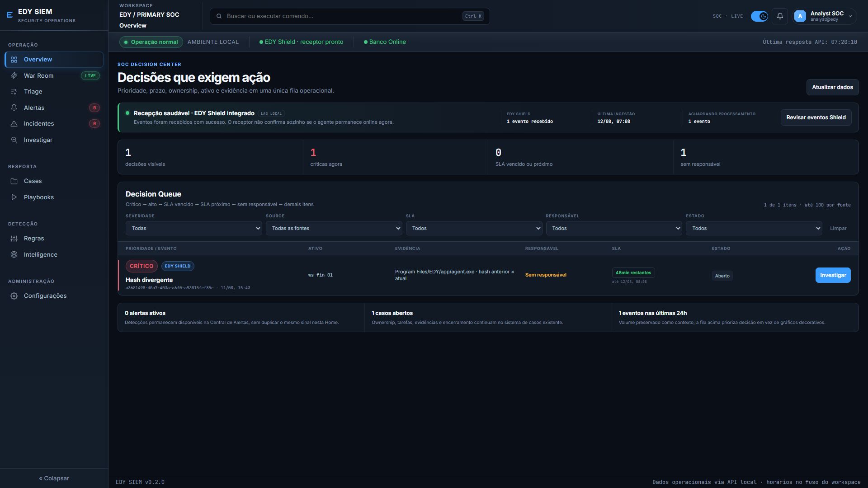Click the Alertas red count badge

94,108
